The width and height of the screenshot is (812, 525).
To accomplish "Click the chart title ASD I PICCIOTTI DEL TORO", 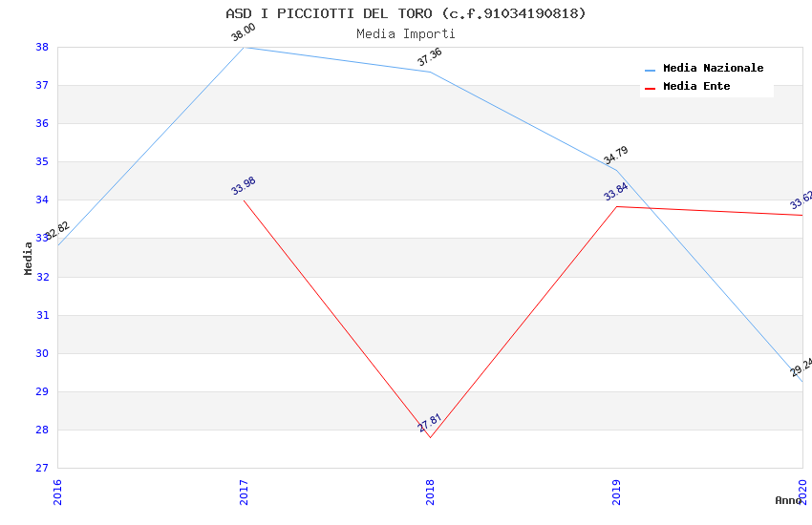I will (x=406, y=13).
